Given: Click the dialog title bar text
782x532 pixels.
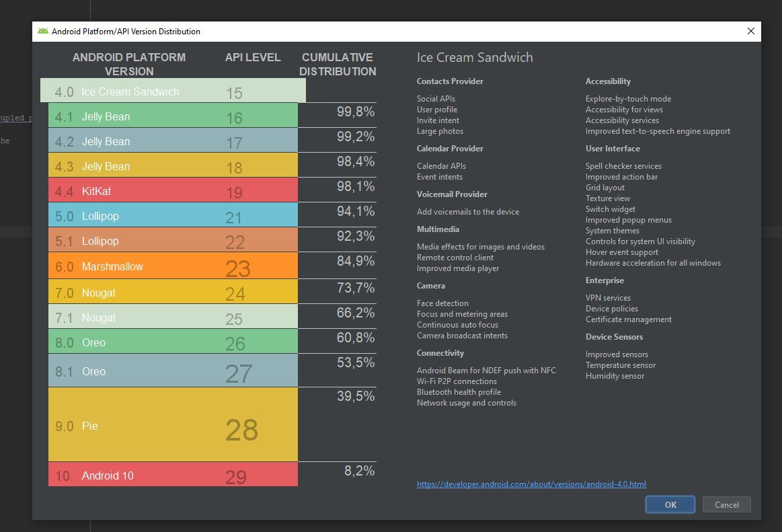Looking at the screenshot, I should pyautogui.click(x=127, y=32).
